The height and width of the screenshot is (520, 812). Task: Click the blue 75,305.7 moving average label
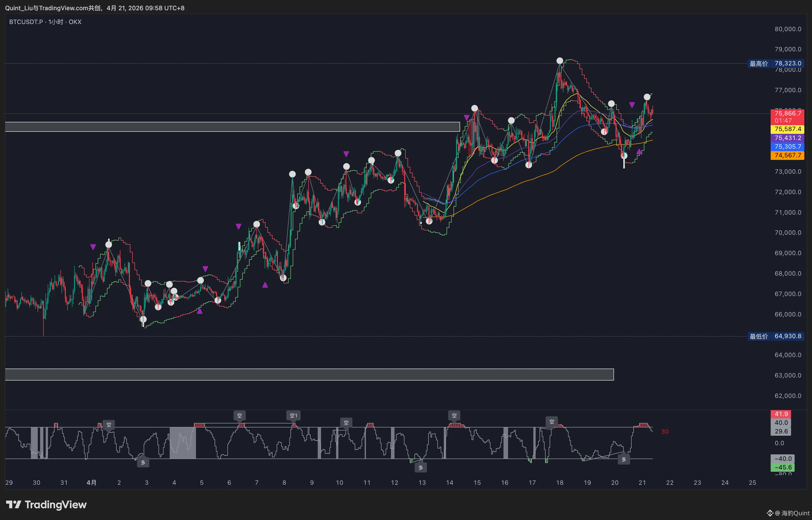click(x=787, y=147)
